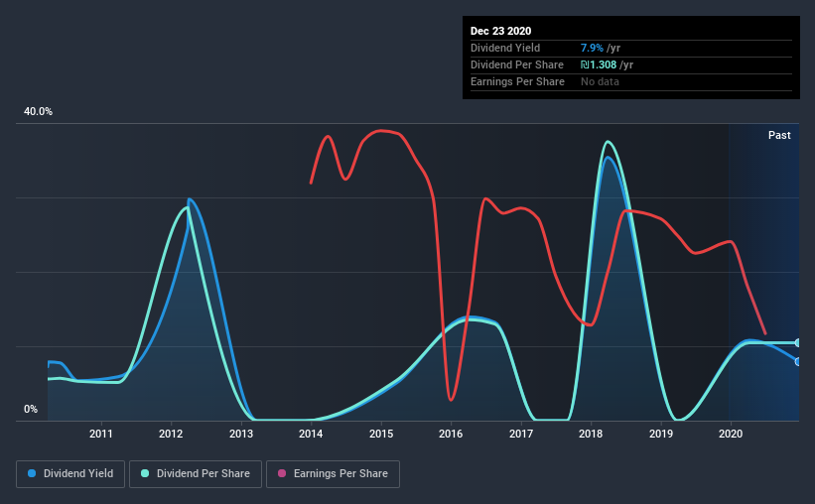Click the 7.9% dividend yield value
Image resolution: width=815 pixels, height=504 pixels.
point(592,48)
